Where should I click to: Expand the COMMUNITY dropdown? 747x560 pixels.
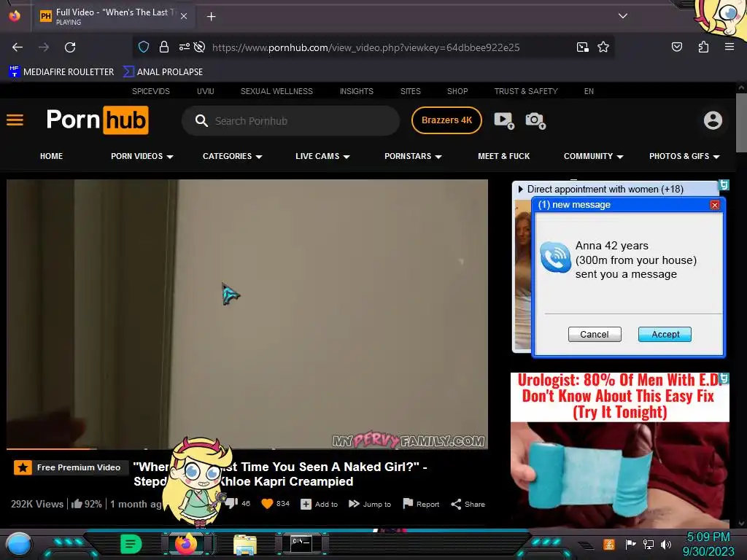pyautogui.click(x=594, y=156)
